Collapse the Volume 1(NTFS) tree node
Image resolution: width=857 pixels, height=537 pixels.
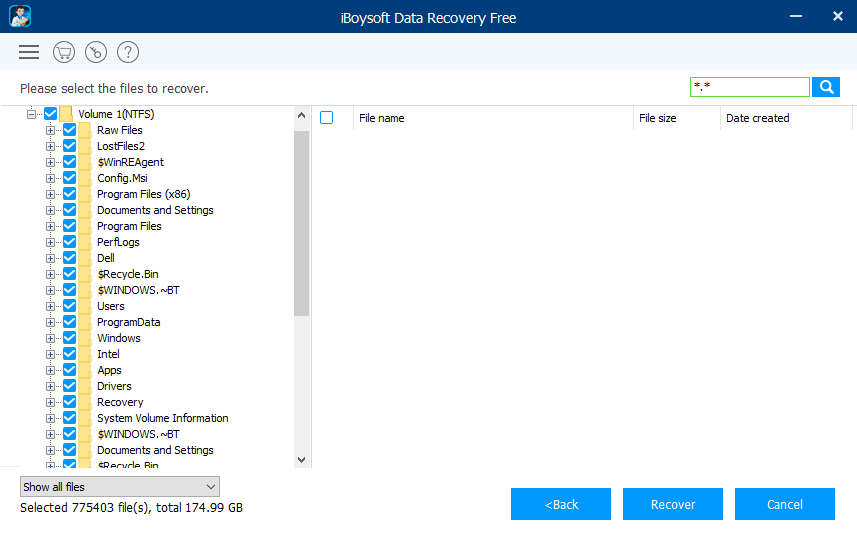coord(32,114)
